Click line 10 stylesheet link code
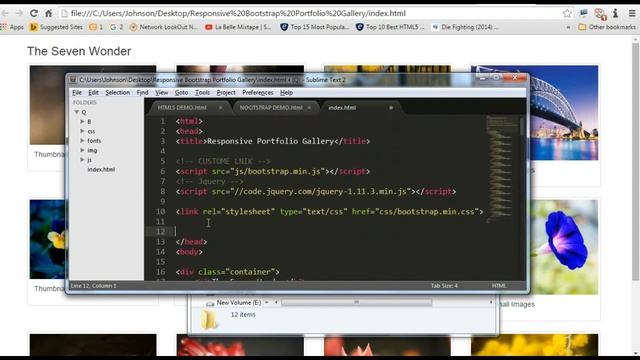The width and height of the screenshot is (640, 360). (x=329, y=212)
